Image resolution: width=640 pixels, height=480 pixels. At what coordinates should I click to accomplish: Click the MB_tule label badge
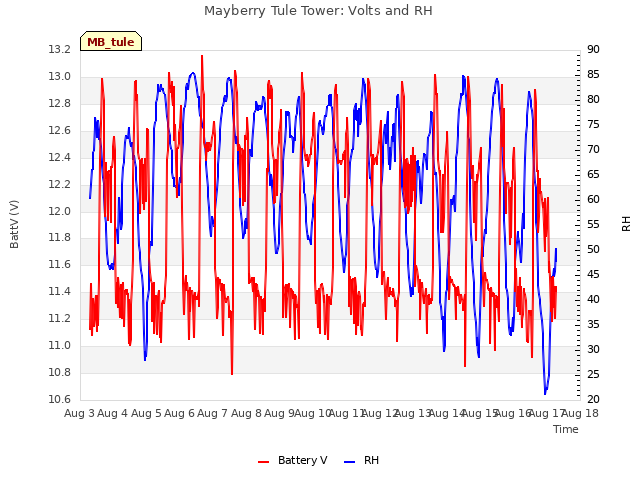click(x=111, y=41)
